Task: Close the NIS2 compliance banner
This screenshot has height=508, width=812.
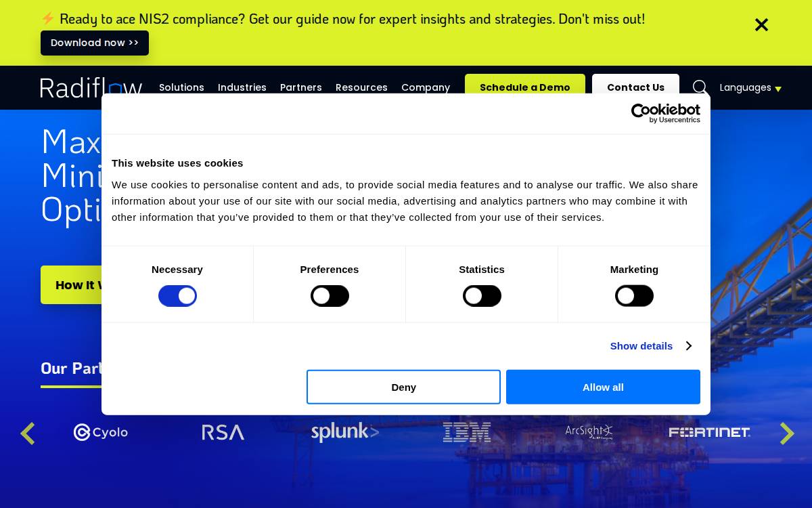Action: click(x=761, y=25)
